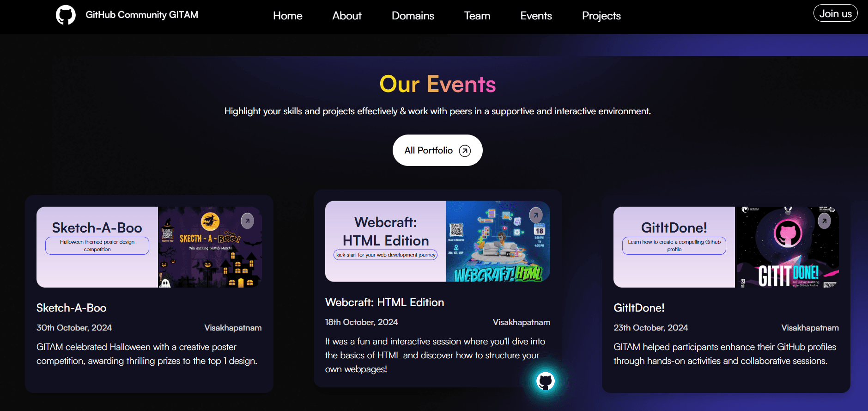Click QR code on Webcraft poster
868x411 pixels.
(456, 230)
